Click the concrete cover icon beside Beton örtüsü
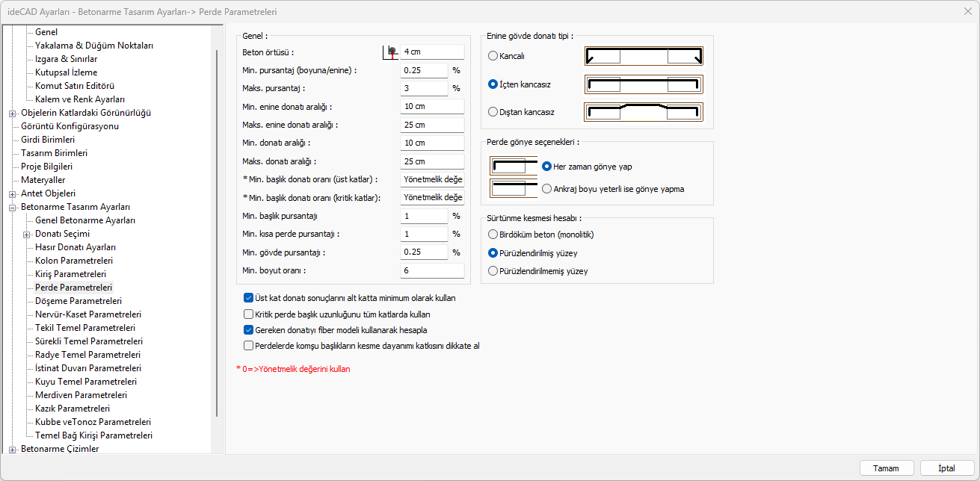Viewport: 980px width, 481px height. pyautogui.click(x=389, y=52)
